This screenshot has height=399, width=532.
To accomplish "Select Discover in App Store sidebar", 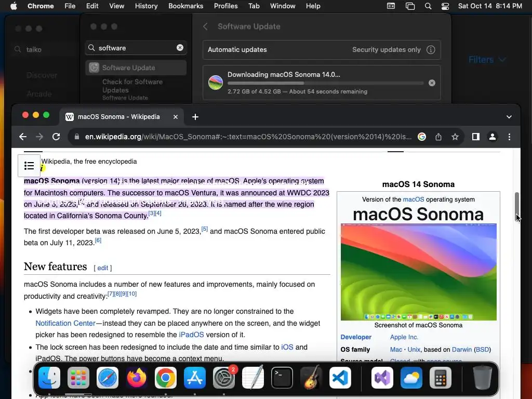I will coord(42,75).
